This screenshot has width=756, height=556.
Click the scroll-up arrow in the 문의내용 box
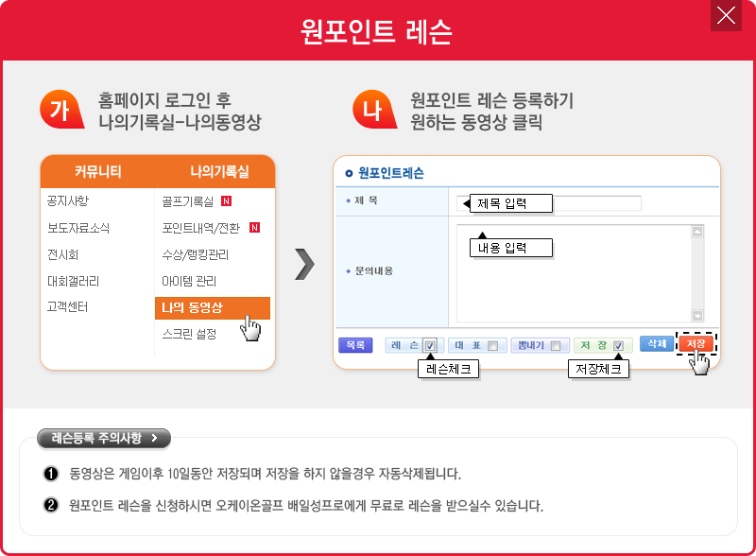coord(697,232)
